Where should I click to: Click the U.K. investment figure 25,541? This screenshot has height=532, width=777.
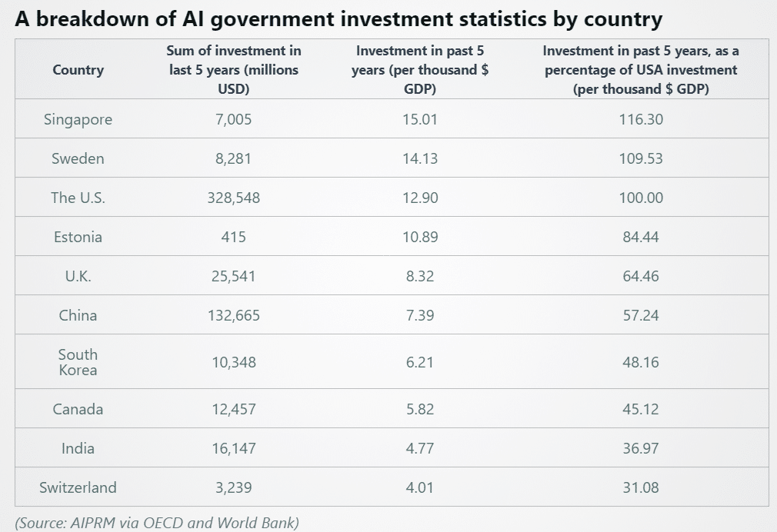[x=234, y=276]
